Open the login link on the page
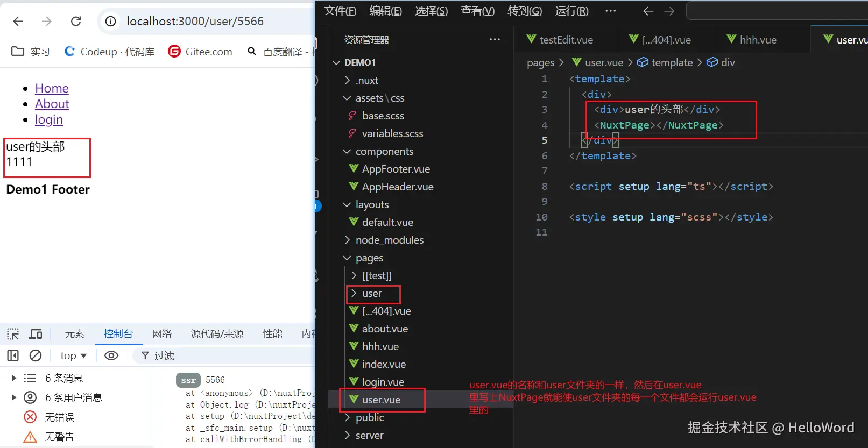Viewport: 868px width, 448px height. 49,119
